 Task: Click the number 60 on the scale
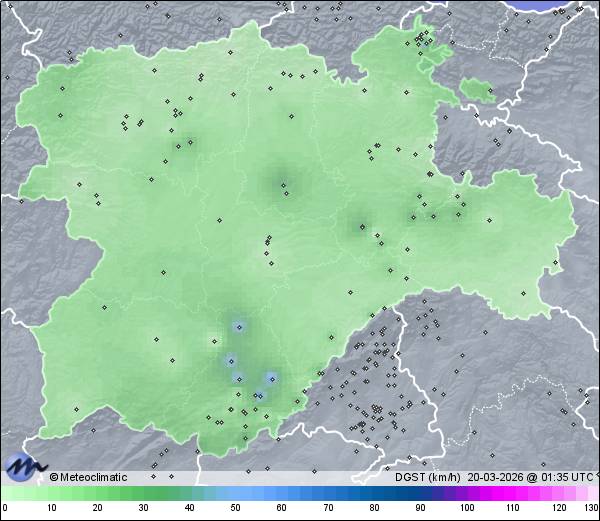282,509
